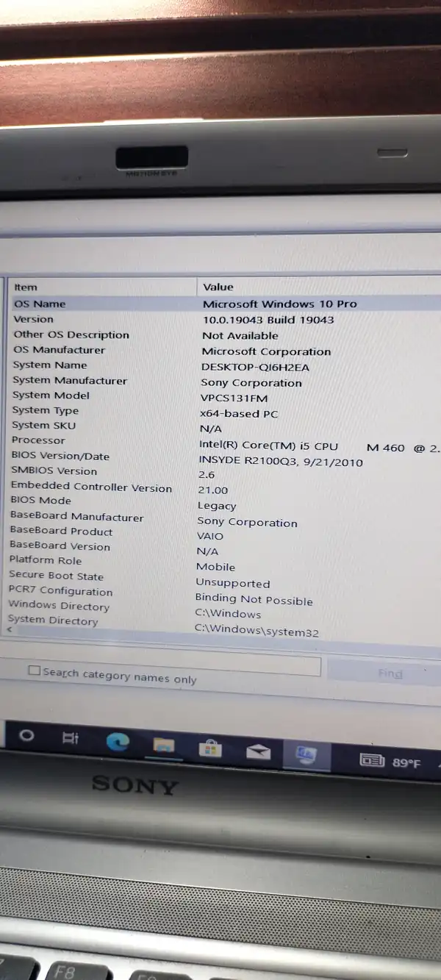Click System Information taskbar icon

click(306, 755)
